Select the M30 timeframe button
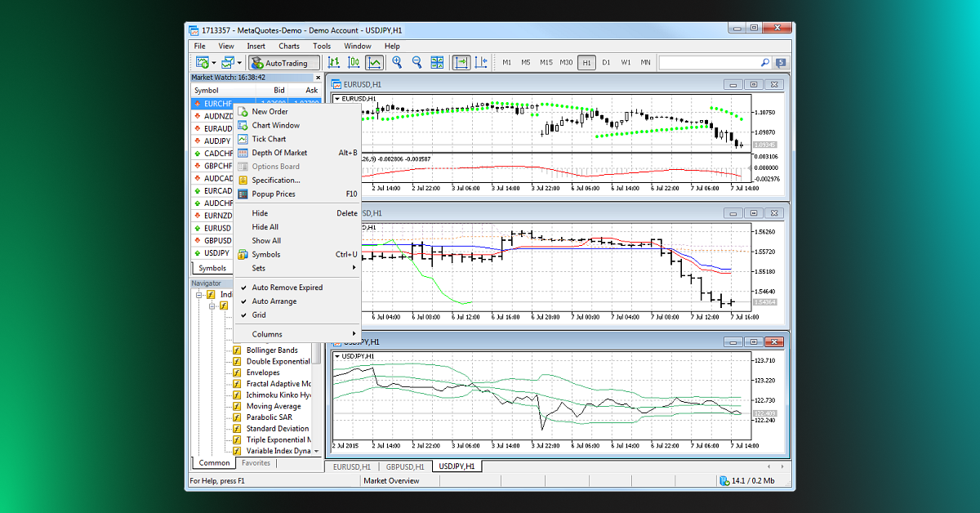This screenshot has width=980, height=513. click(566, 63)
